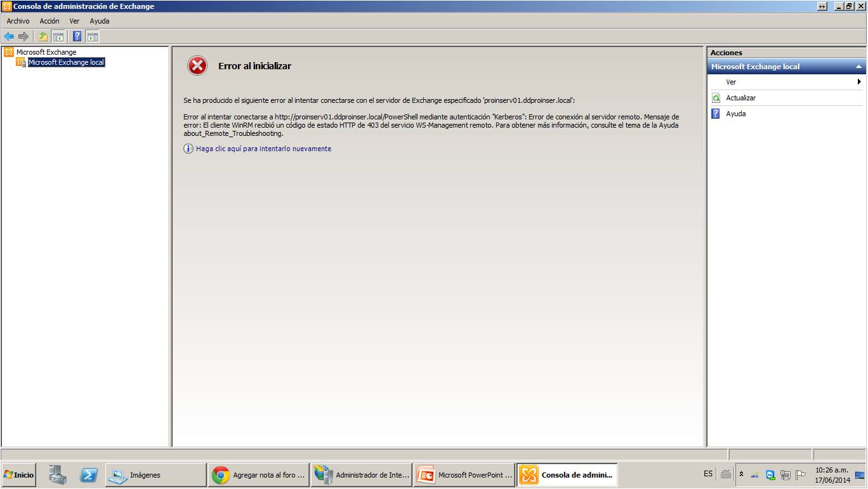Click Consola de administración taskbar button

coord(567,474)
